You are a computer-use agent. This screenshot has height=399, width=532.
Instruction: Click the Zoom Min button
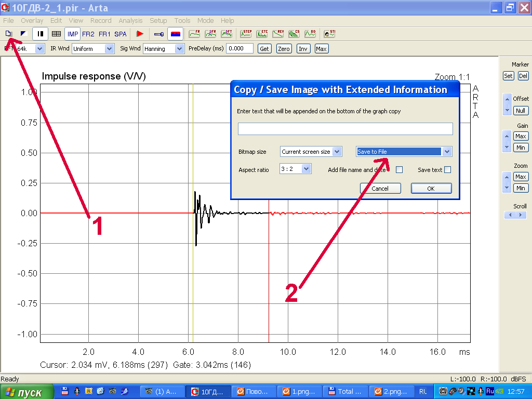point(521,188)
